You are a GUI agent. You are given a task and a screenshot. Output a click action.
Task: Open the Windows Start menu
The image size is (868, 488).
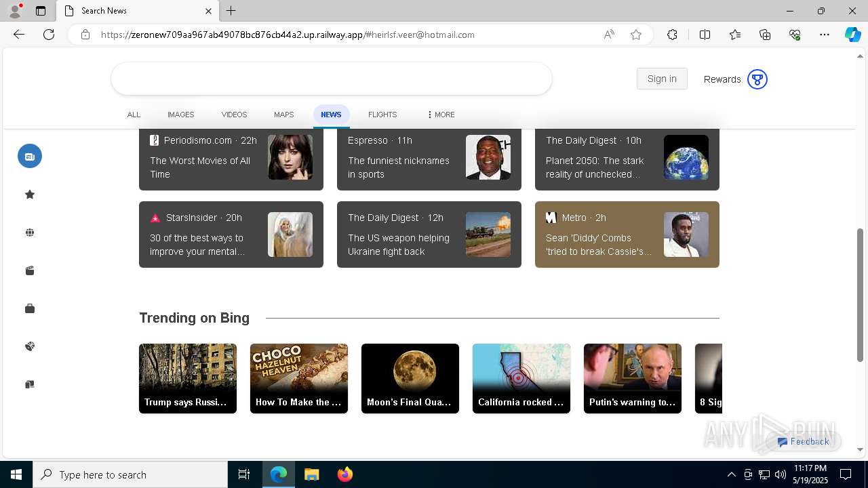click(x=16, y=474)
